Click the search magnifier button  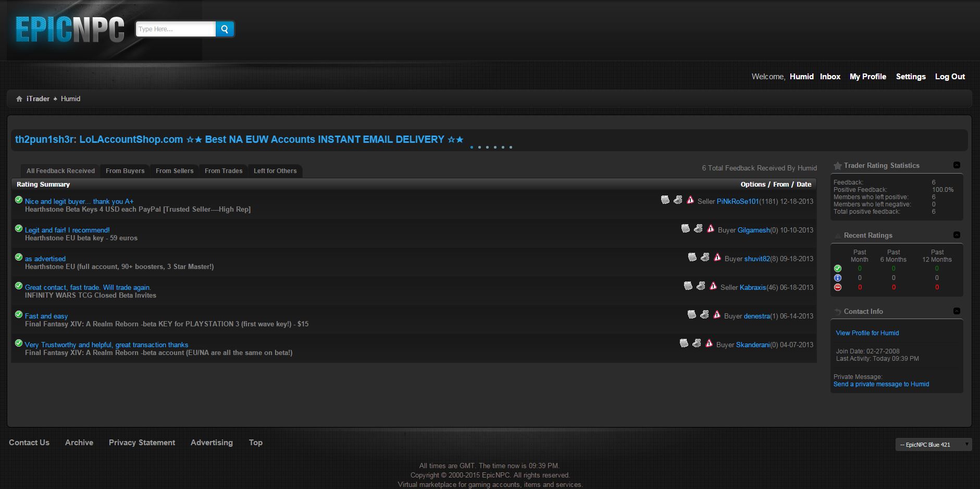[x=225, y=29]
